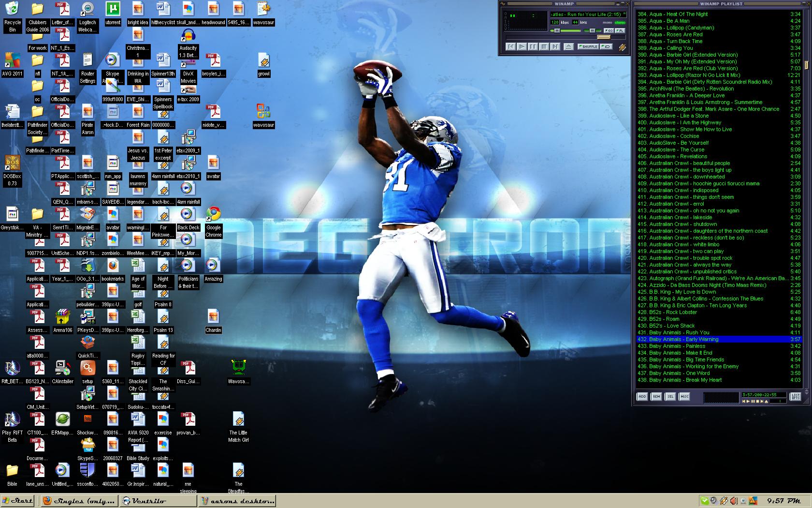The image size is (812, 508).
Task: Select the Audacity desktop icon
Action: pos(188,36)
